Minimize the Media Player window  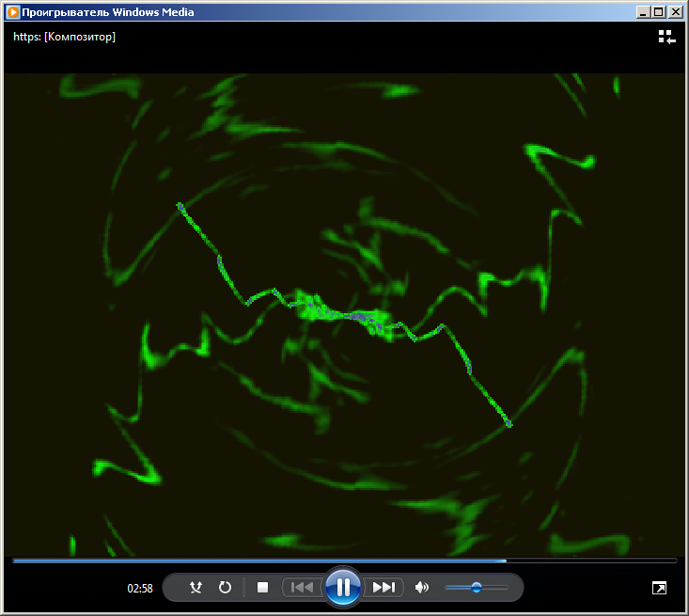click(643, 12)
